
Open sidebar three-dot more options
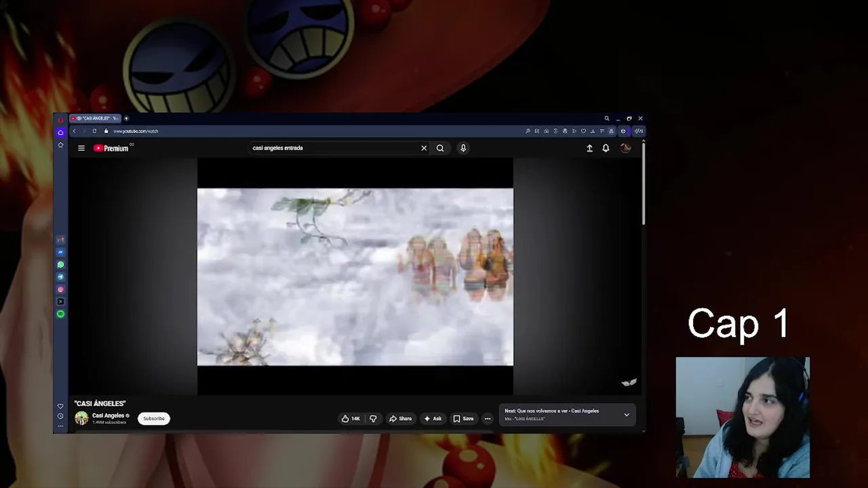coord(60,426)
